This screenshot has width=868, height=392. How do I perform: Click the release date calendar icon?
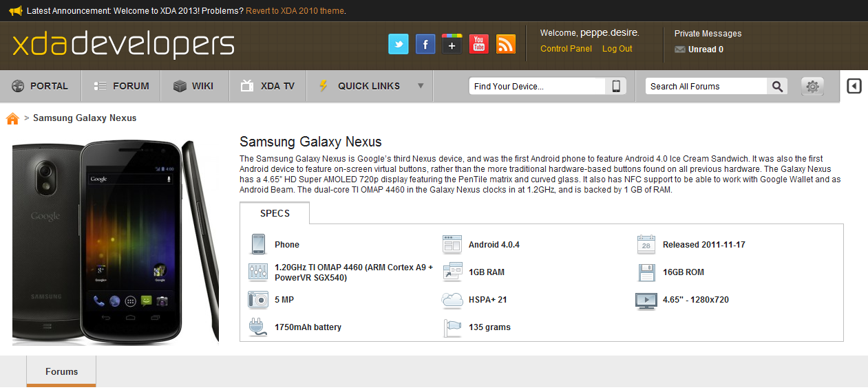pyautogui.click(x=646, y=244)
